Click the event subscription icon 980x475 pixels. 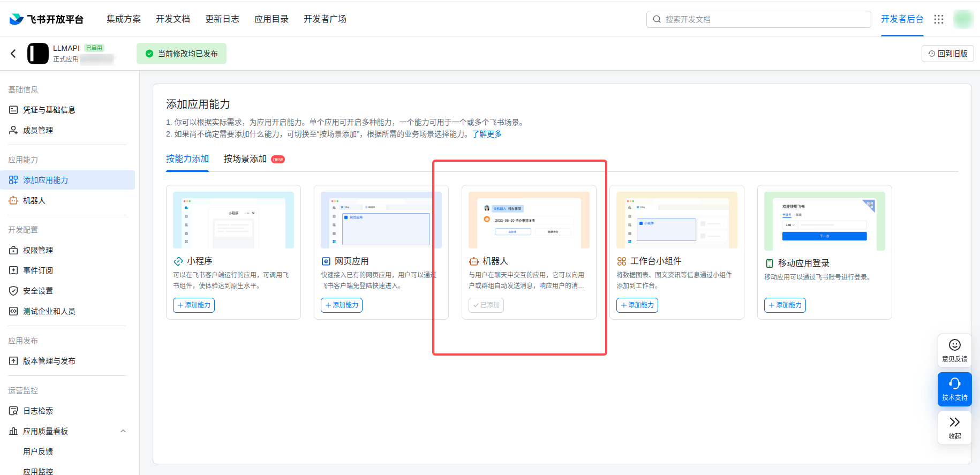click(x=13, y=270)
